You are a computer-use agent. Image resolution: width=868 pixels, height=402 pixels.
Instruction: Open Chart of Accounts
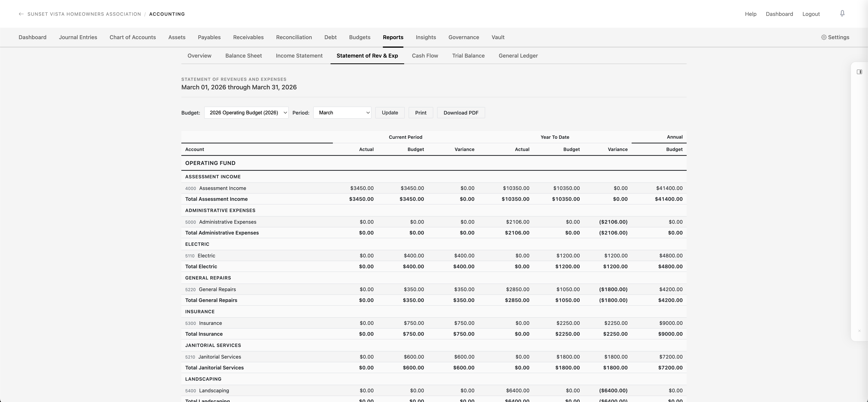tap(132, 37)
